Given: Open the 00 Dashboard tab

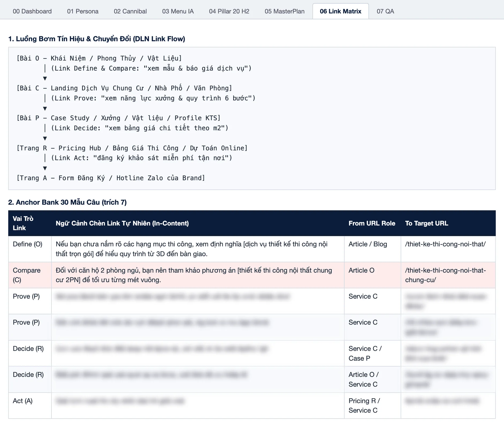Looking at the screenshot, I should 32,11.
